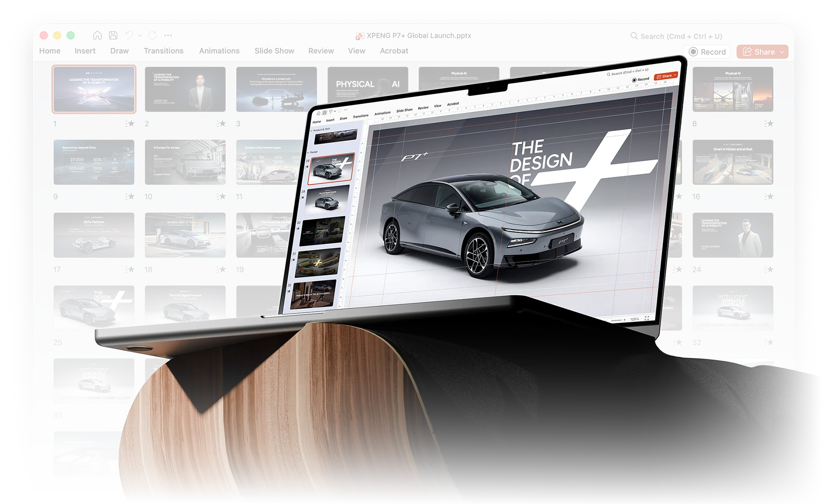Expand the Share button chevron in main window
This screenshot has width=827, height=504.
click(782, 52)
